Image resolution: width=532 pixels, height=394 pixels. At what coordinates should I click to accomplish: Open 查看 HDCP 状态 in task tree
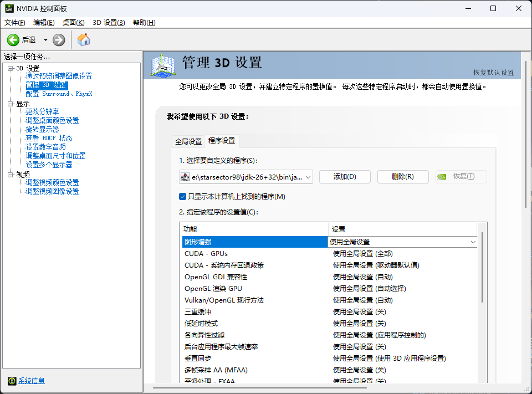(x=49, y=138)
